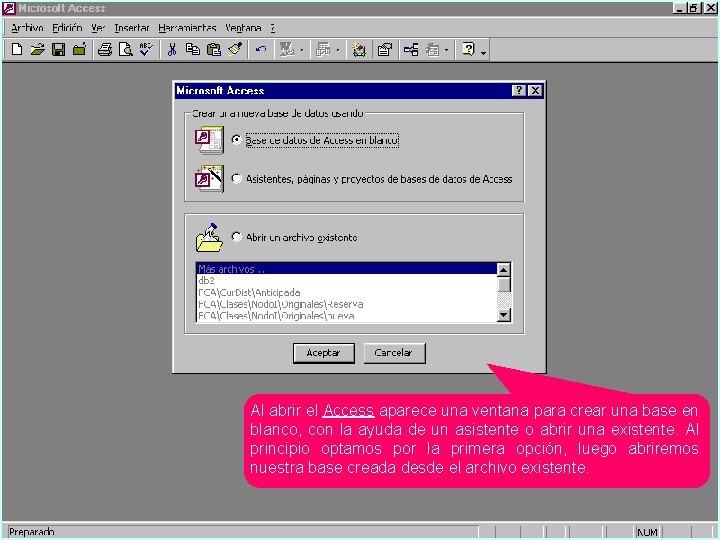The height and width of the screenshot is (540, 720).
Task: Select the file ending in 'nueva'
Action: coord(347,315)
